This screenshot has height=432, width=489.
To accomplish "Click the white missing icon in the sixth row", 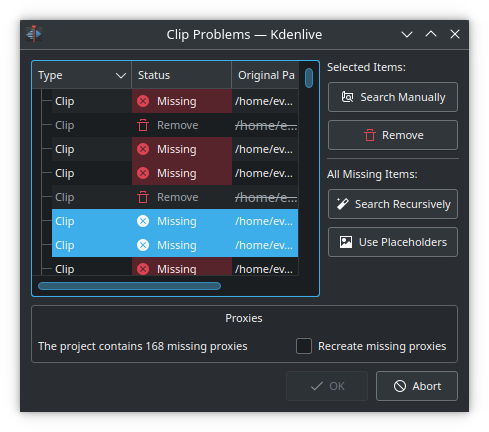I will coord(143,221).
